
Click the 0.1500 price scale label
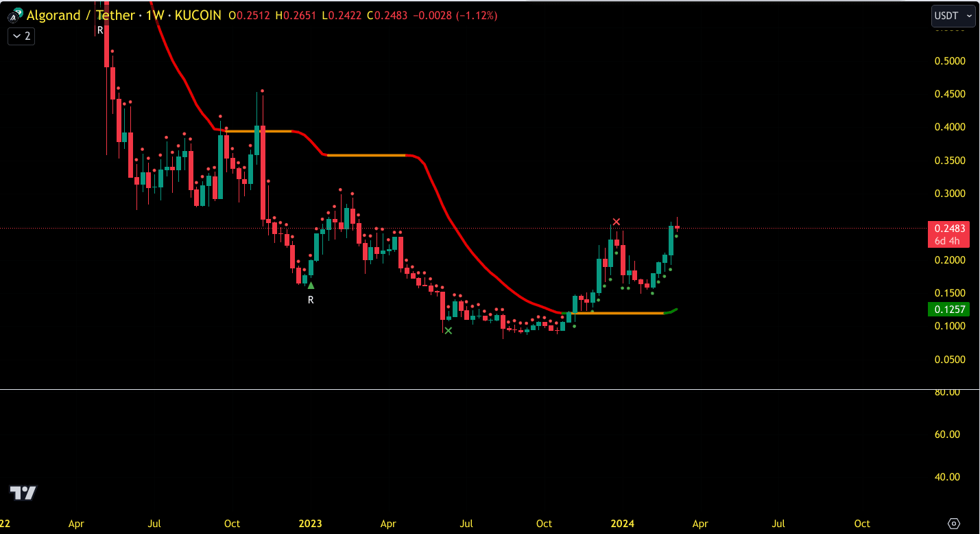(x=950, y=293)
